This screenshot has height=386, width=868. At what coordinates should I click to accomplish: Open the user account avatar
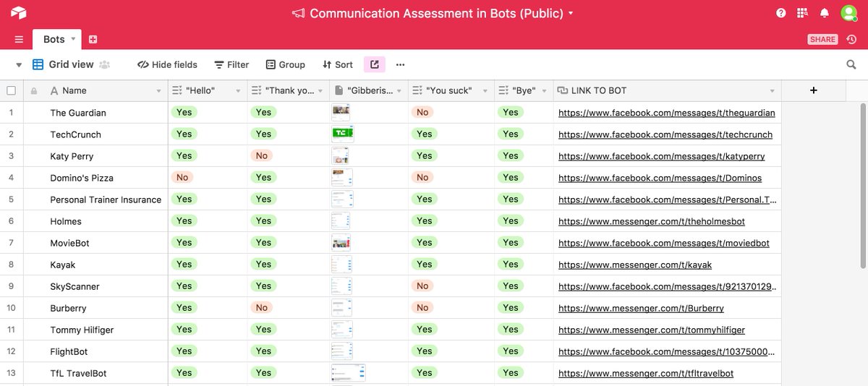[848, 13]
